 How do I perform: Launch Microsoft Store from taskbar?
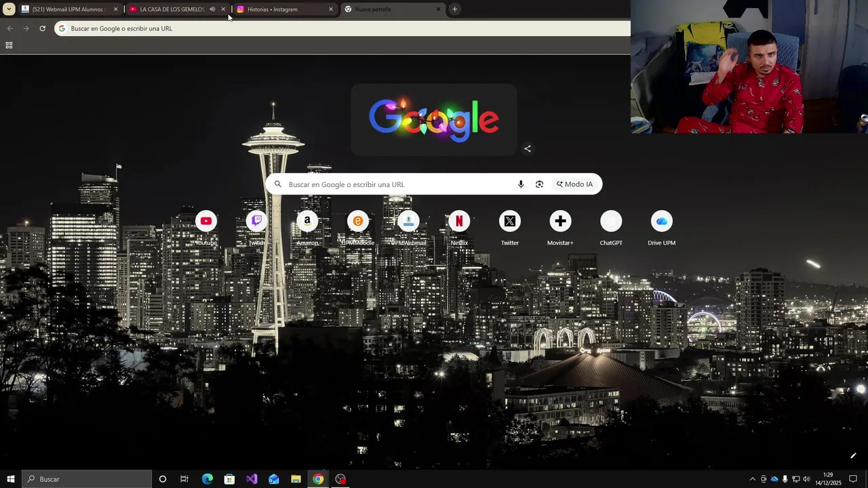coord(229,479)
